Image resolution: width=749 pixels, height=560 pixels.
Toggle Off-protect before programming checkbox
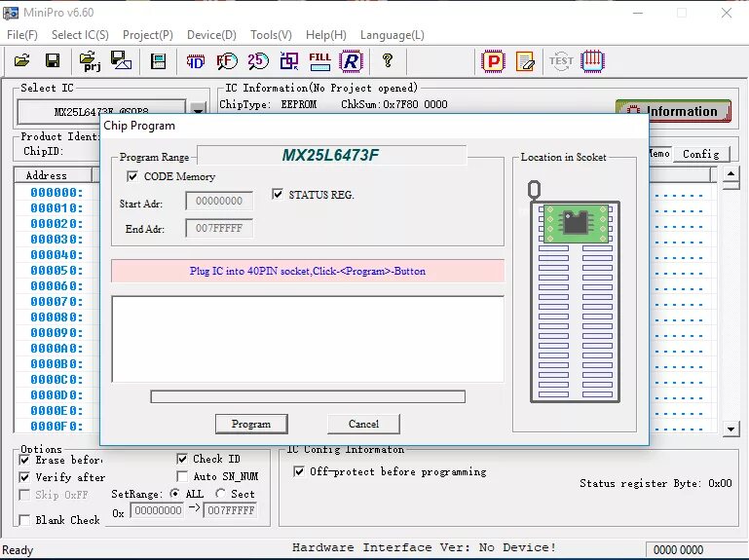pos(299,472)
